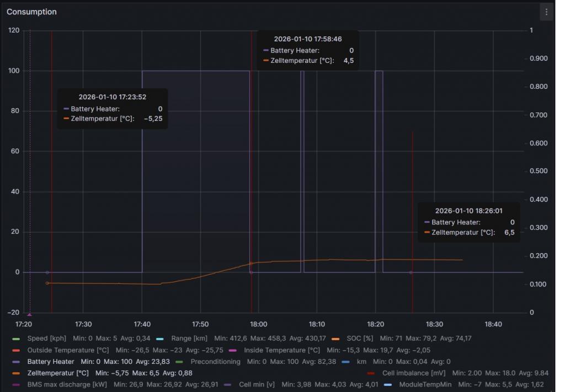The height and width of the screenshot is (392, 565).
Task: Click the pink annotation marker on the time axis
Action: click(29, 314)
